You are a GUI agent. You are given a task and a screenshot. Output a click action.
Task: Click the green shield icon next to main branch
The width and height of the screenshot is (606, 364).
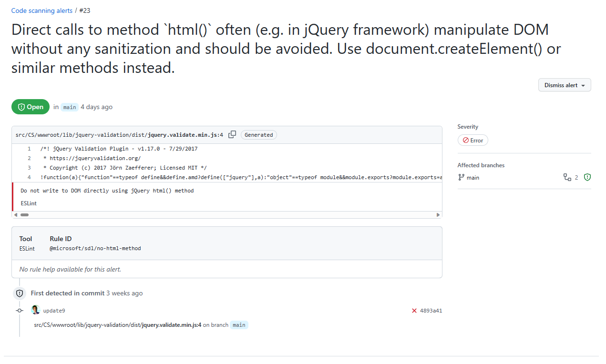(587, 177)
